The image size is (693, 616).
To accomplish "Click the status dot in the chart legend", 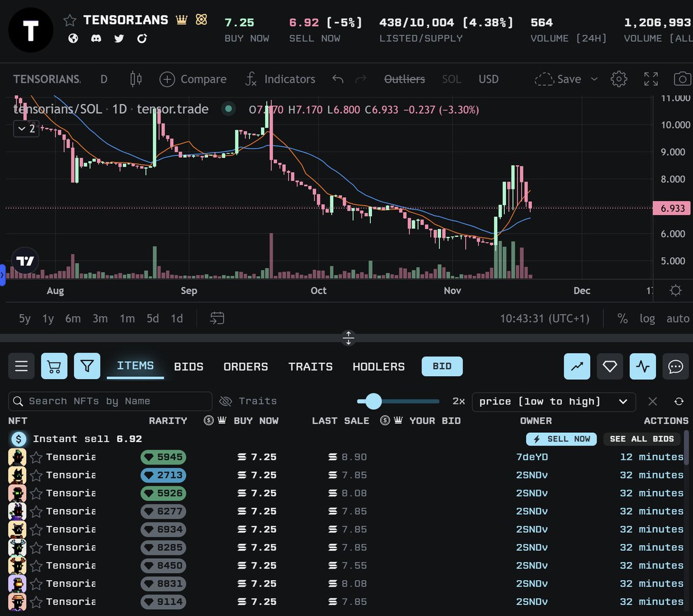I will pos(229,109).
